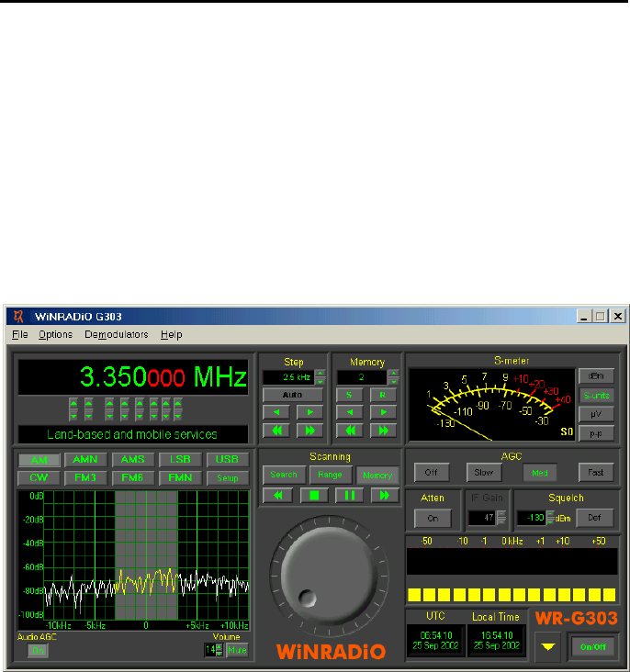Select FMN demodulation mode
630x672 pixels.
click(180, 478)
